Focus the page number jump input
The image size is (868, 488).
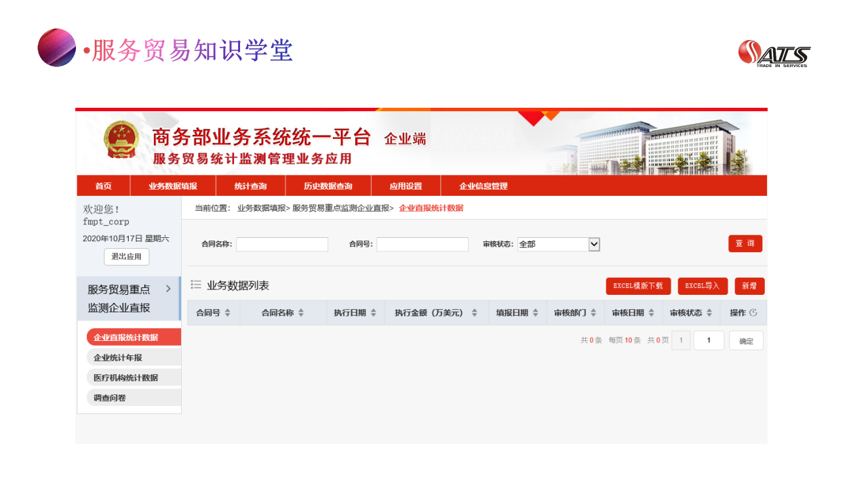pos(709,340)
